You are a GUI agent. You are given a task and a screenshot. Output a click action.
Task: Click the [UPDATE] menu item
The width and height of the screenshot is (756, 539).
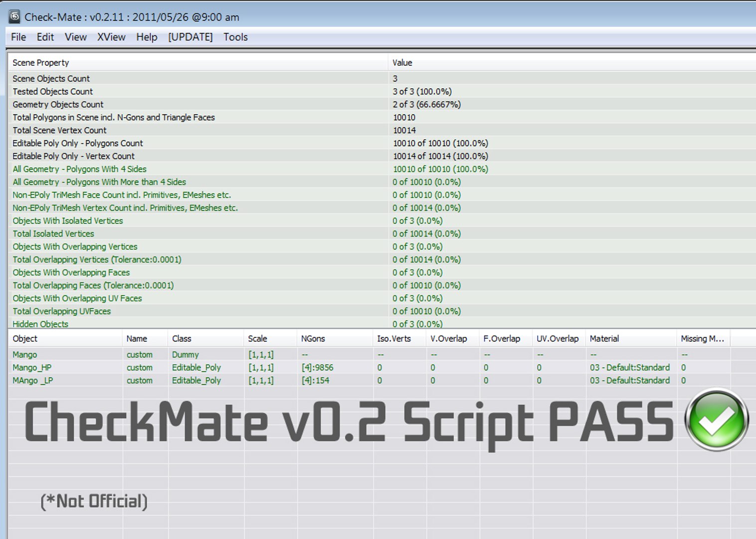190,37
